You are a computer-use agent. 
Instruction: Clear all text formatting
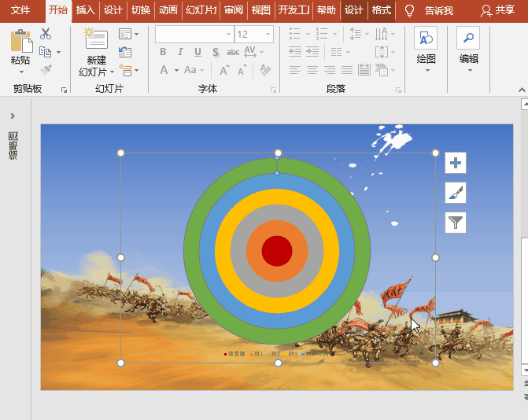point(265,70)
